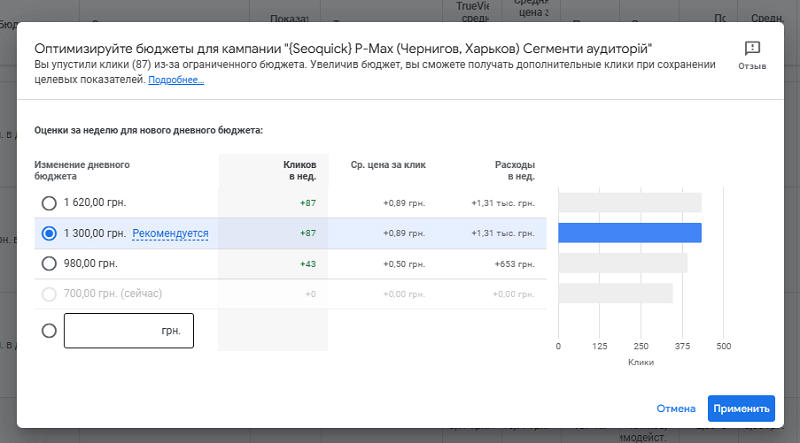Click the Клики chart axis label
The height and width of the screenshot is (443, 800).
[x=641, y=362]
